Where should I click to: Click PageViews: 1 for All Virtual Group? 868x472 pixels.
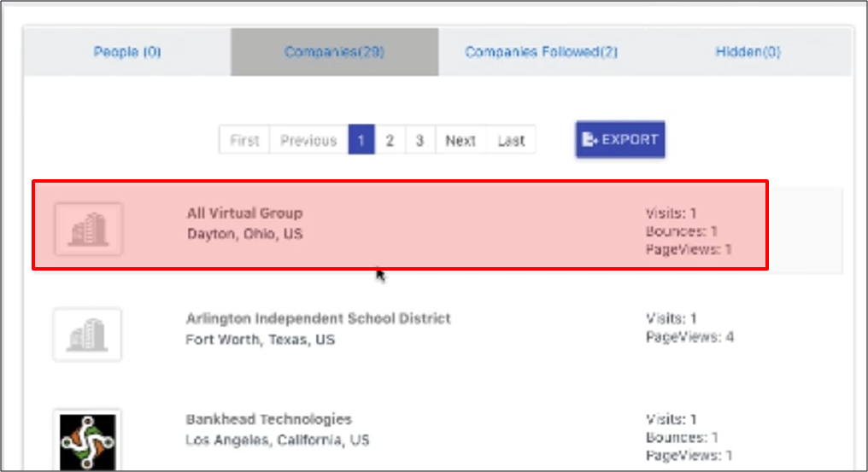pyautogui.click(x=689, y=249)
